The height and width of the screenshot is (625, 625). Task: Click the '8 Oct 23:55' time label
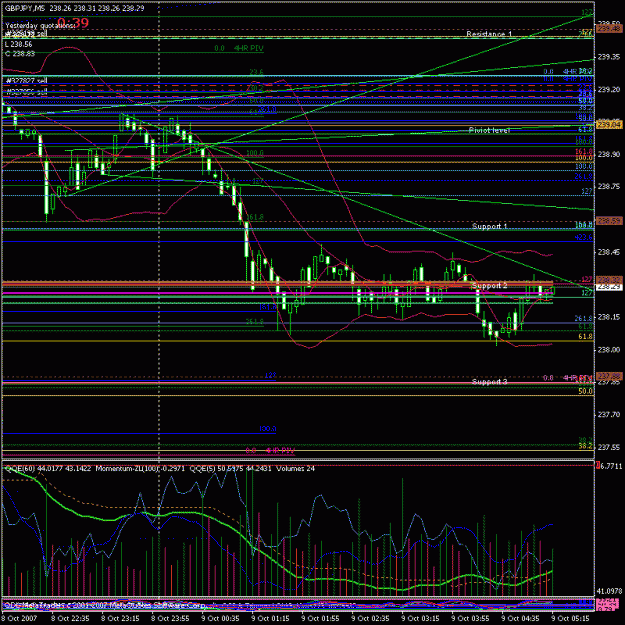point(170,618)
